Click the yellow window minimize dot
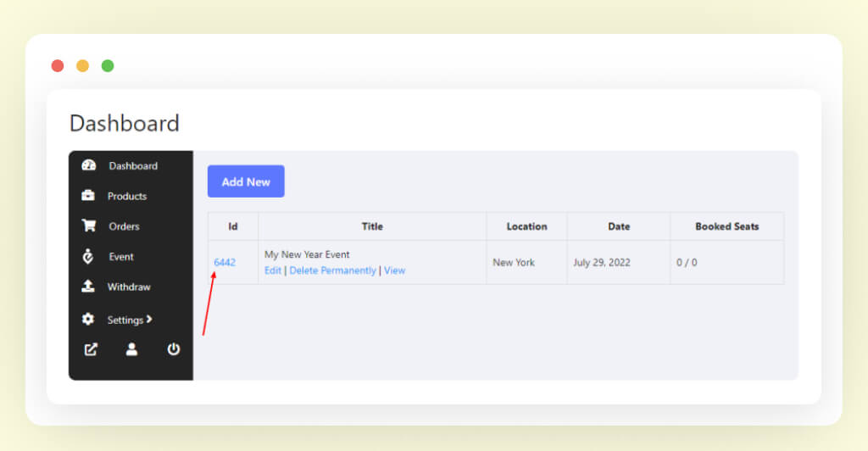Screen dimensions: 868x451 (82, 66)
